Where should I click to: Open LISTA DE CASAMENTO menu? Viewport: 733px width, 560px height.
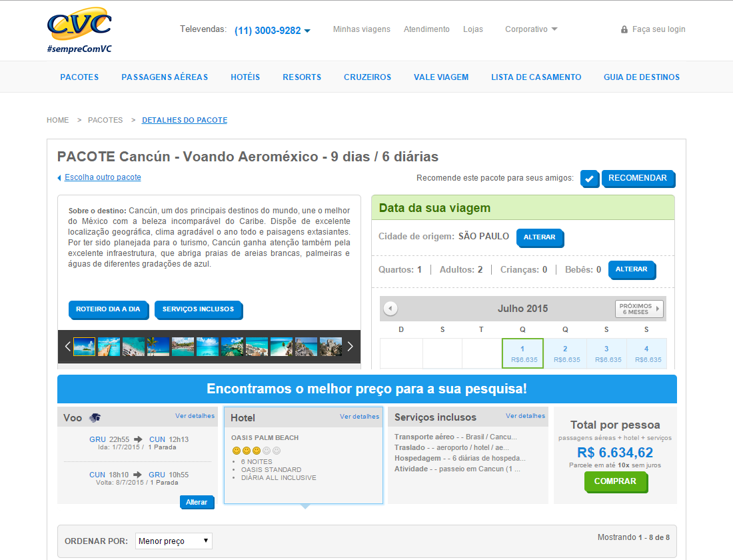(536, 77)
